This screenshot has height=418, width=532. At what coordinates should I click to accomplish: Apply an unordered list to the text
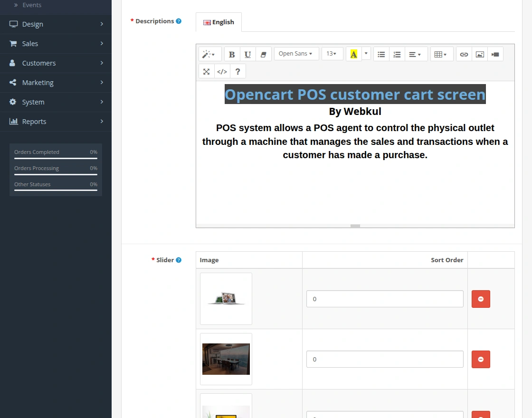[x=381, y=54]
